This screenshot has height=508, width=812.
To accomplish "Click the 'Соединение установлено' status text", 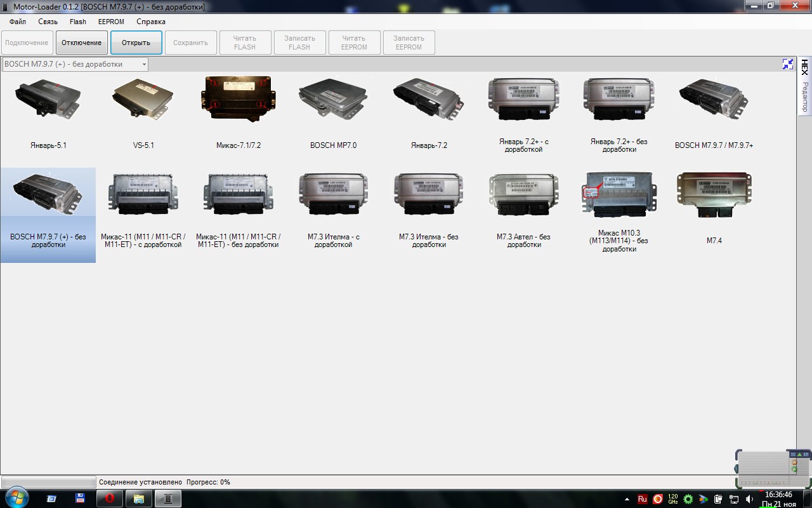I will click(x=140, y=483).
